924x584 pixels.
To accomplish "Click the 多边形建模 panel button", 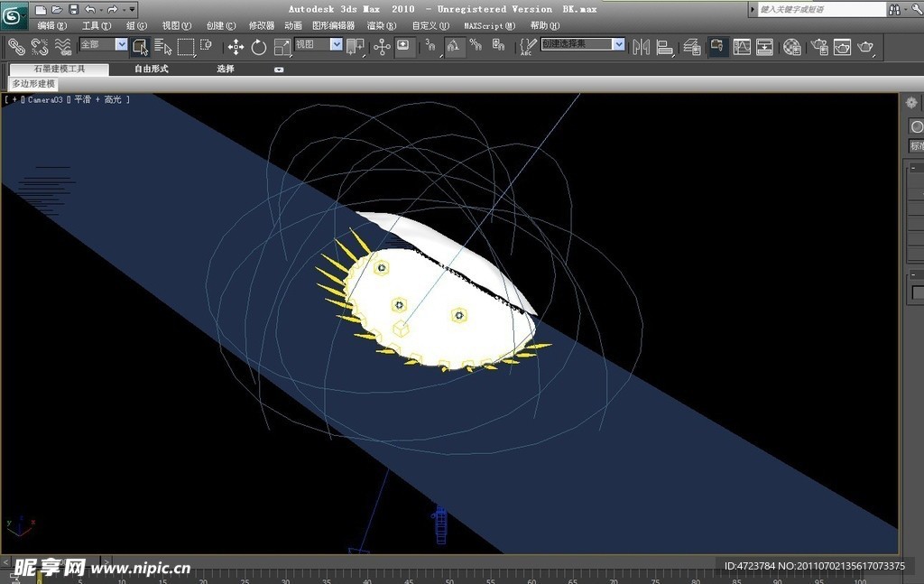I will [x=33, y=84].
